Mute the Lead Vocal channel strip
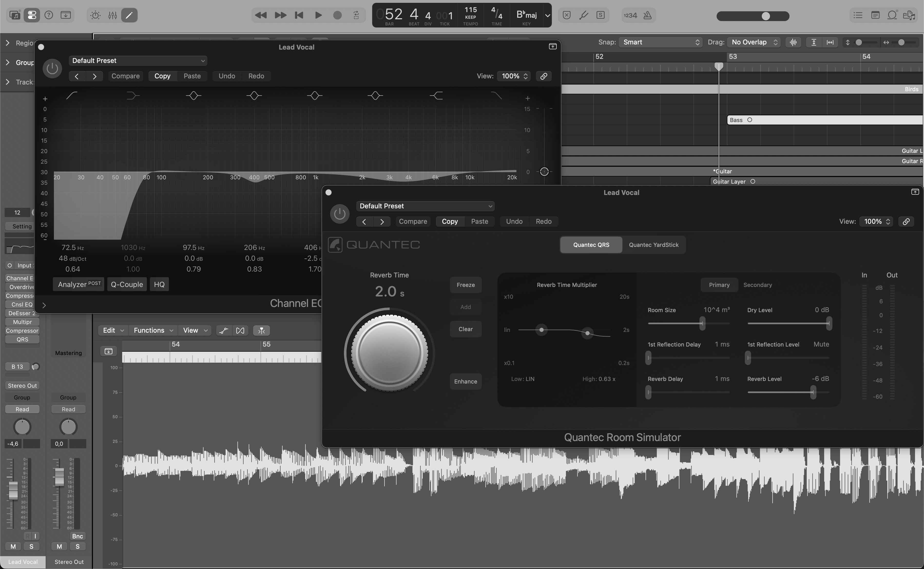Image resolution: width=924 pixels, height=569 pixels. (13, 546)
